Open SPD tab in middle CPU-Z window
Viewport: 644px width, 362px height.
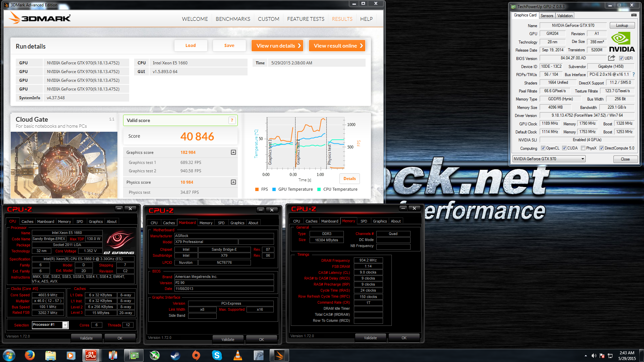pyautogui.click(x=221, y=223)
